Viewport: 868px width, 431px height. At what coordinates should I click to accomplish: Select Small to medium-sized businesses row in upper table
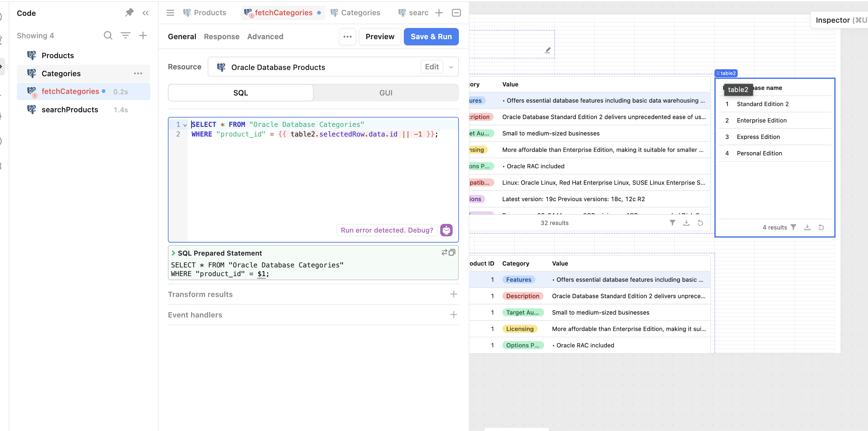(x=590, y=133)
